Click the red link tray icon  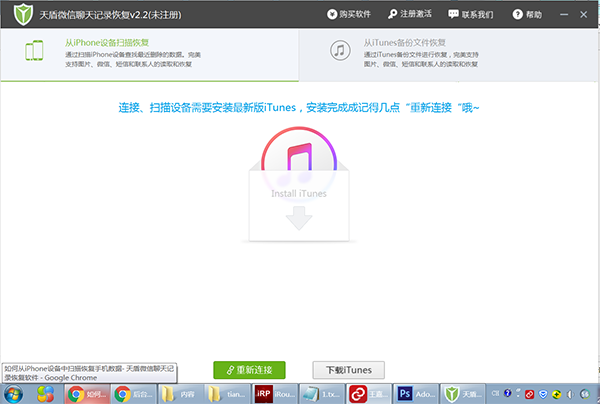530,394
